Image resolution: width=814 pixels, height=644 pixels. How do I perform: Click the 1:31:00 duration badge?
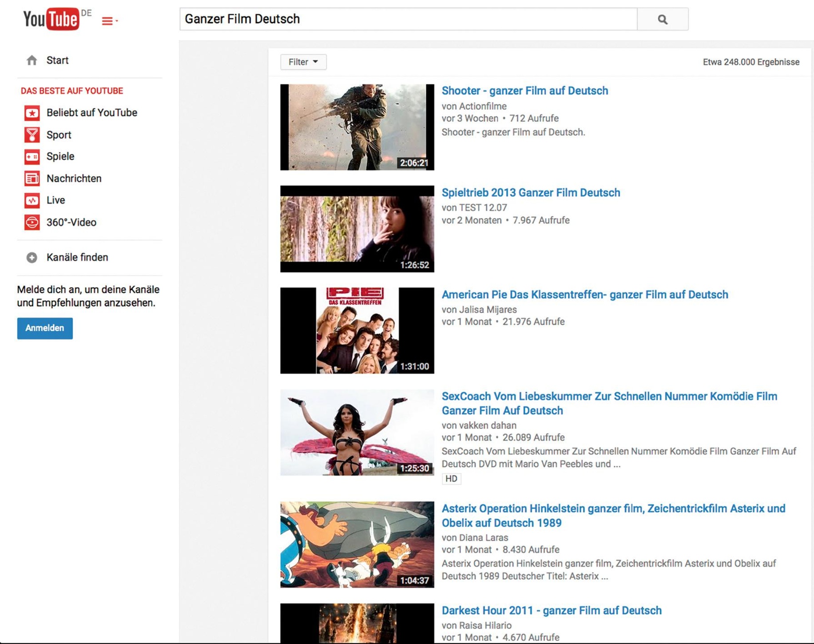414,366
